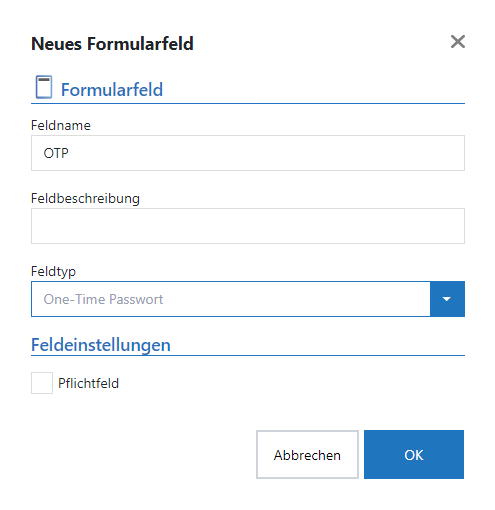The height and width of the screenshot is (510, 495).
Task: Click the form field icon beside Formularfeld
Action: coord(44,87)
